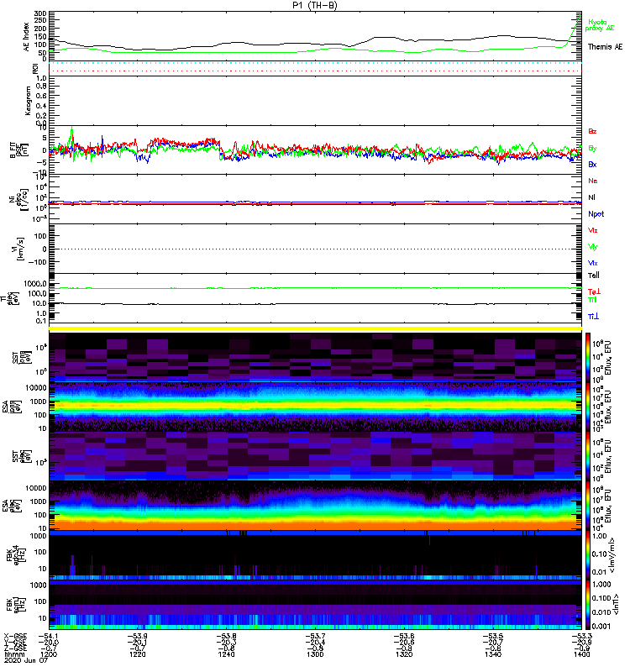Click the green AE spike near 1400
The height and width of the screenshot is (672, 630).
click(x=575, y=28)
